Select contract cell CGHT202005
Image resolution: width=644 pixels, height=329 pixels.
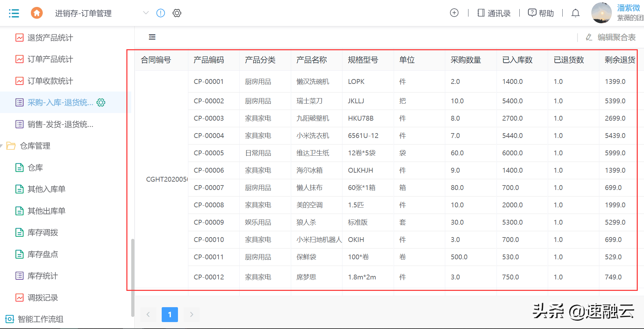pyautogui.click(x=167, y=179)
